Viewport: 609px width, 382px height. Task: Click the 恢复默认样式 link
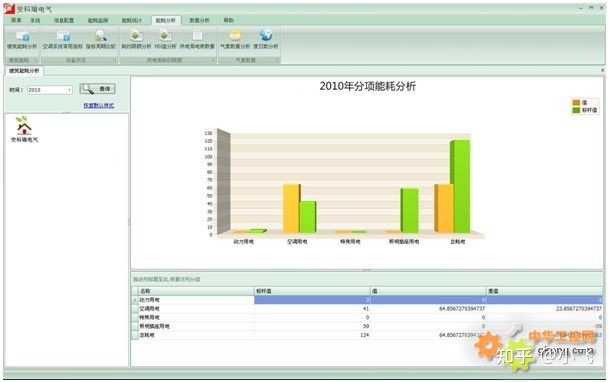[99, 105]
